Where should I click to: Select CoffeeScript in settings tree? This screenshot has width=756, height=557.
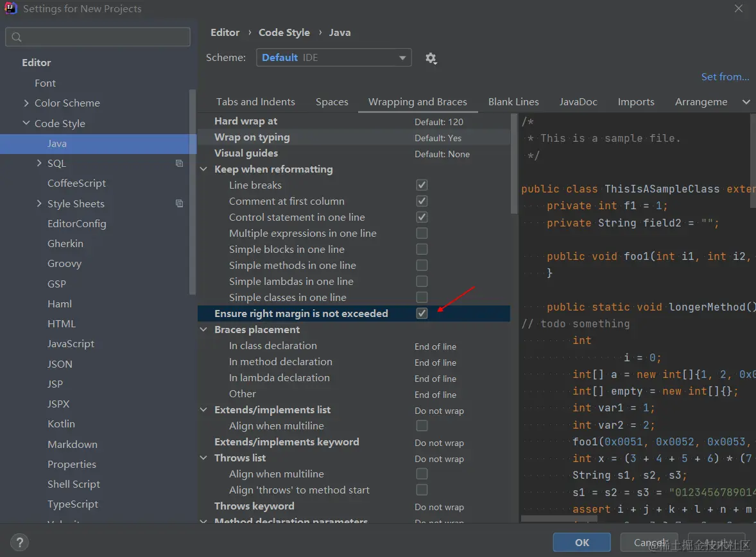click(x=76, y=184)
